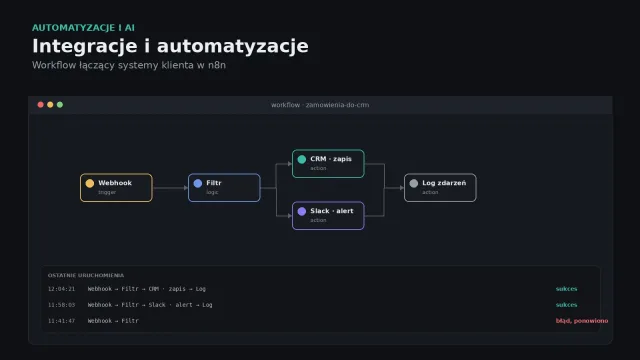Image resolution: width=640 pixels, height=360 pixels.
Task: Click the yellow minimize window dot
Action: pos(50,105)
